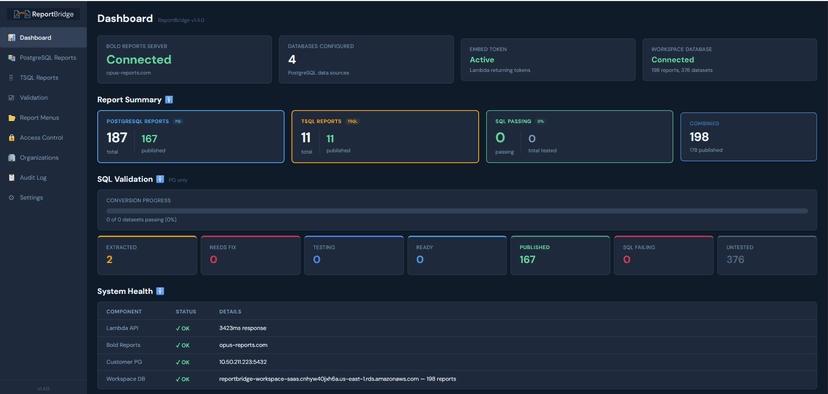Select the Testing status tile

point(354,256)
